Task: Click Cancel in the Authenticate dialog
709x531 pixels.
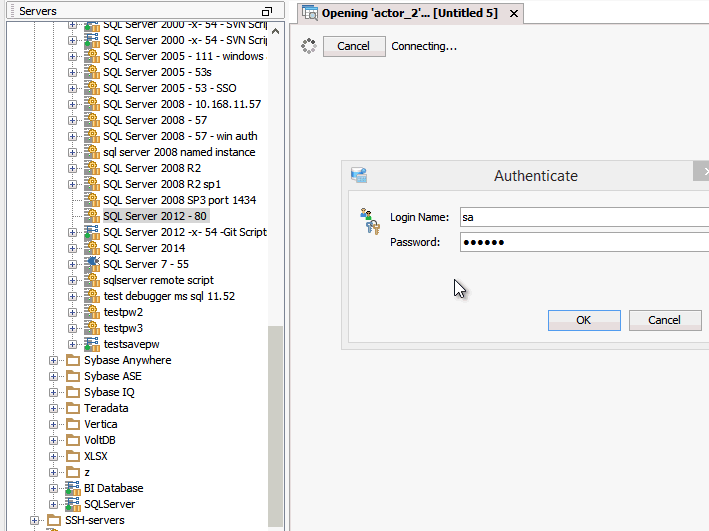Action: (665, 320)
